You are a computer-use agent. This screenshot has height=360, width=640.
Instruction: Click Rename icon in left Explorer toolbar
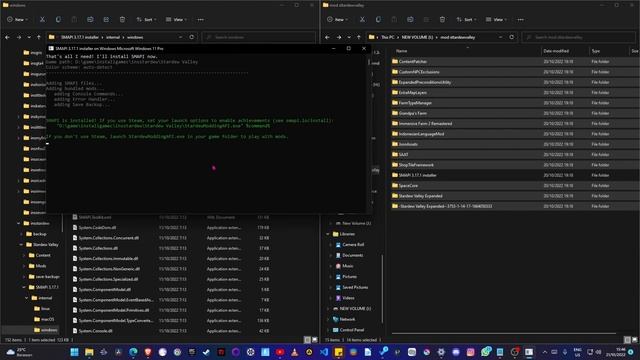pos(90,19)
